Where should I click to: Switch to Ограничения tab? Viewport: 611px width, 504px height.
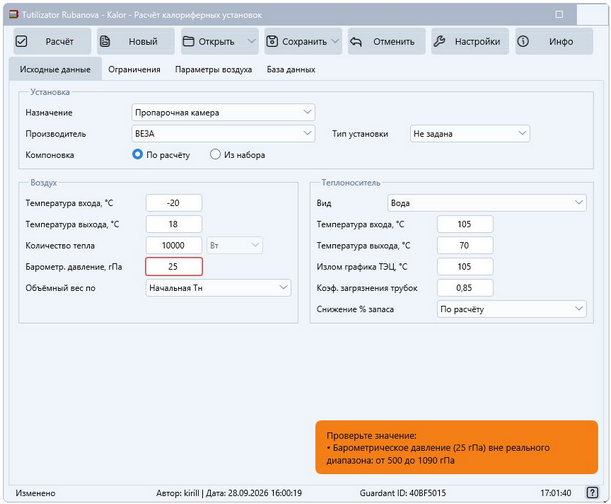[134, 69]
